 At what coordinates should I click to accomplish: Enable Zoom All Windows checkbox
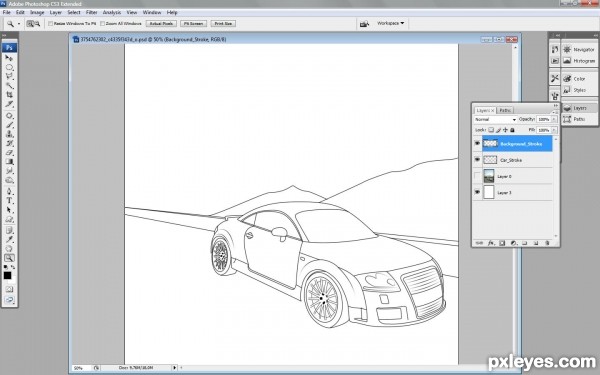point(103,24)
